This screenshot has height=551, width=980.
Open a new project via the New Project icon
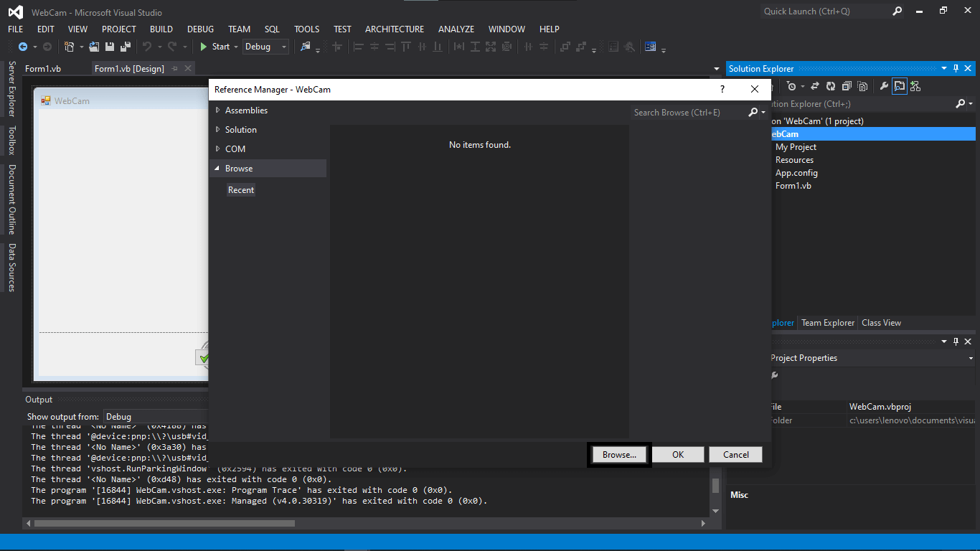coord(69,47)
